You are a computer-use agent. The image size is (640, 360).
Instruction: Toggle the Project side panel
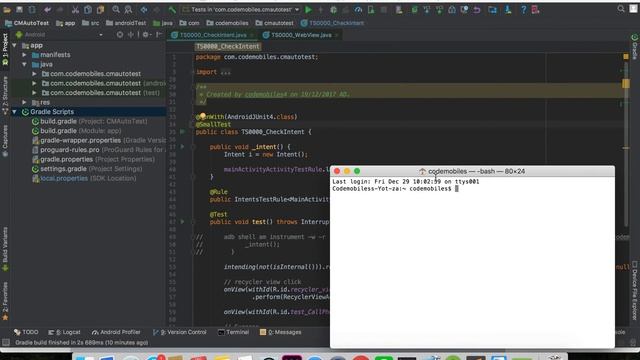(x=5, y=49)
